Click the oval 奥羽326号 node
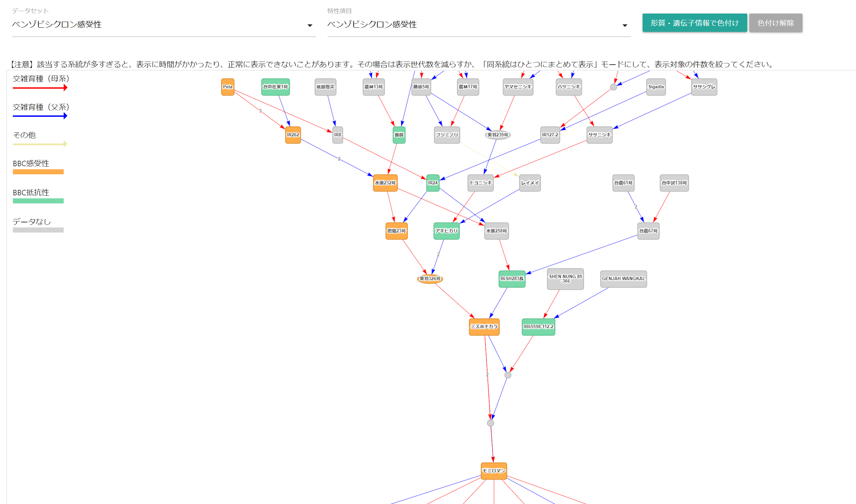 [430, 279]
